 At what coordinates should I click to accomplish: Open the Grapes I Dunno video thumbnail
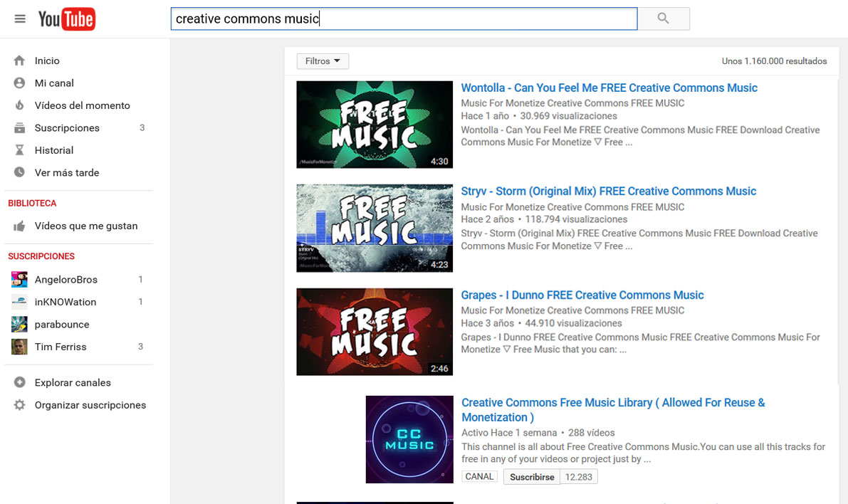[x=375, y=332]
